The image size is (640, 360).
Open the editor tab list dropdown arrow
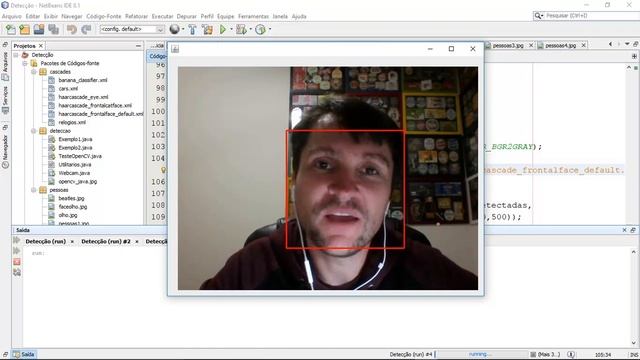click(627, 44)
